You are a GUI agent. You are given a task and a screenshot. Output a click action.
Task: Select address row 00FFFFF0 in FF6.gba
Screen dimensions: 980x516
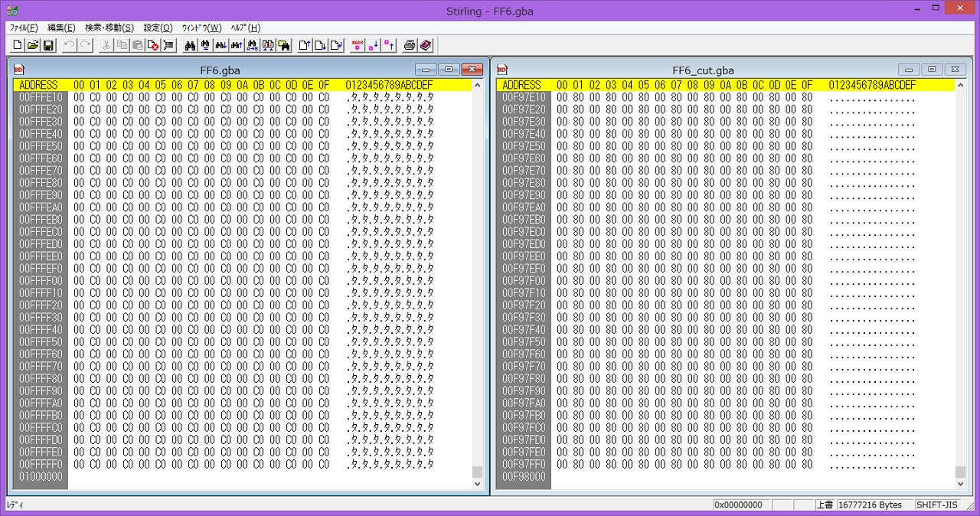41,465
